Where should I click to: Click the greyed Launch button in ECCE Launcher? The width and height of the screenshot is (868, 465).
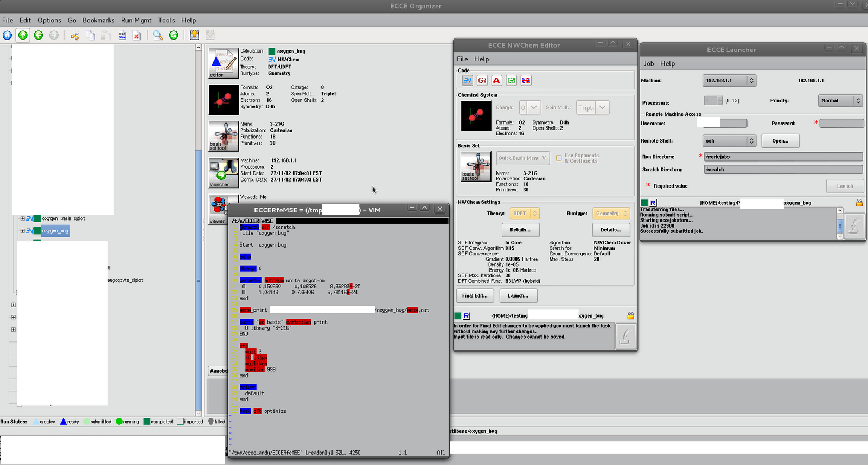click(845, 186)
